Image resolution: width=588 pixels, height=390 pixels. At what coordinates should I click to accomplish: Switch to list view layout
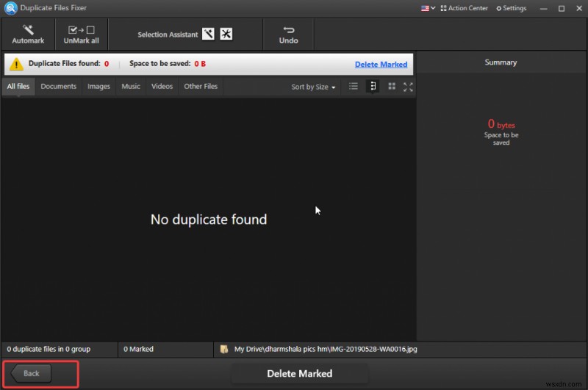coord(354,87)
